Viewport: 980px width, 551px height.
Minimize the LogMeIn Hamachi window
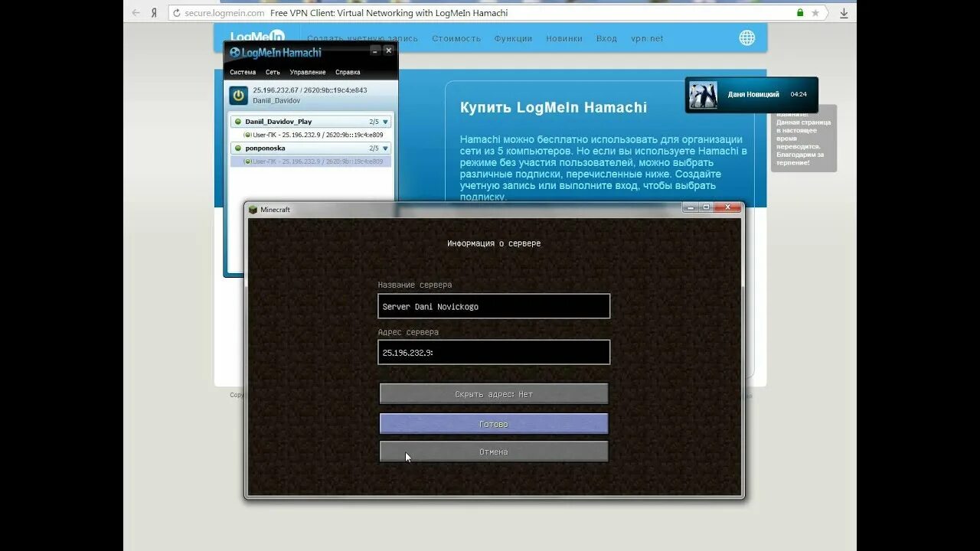[374, 51]
